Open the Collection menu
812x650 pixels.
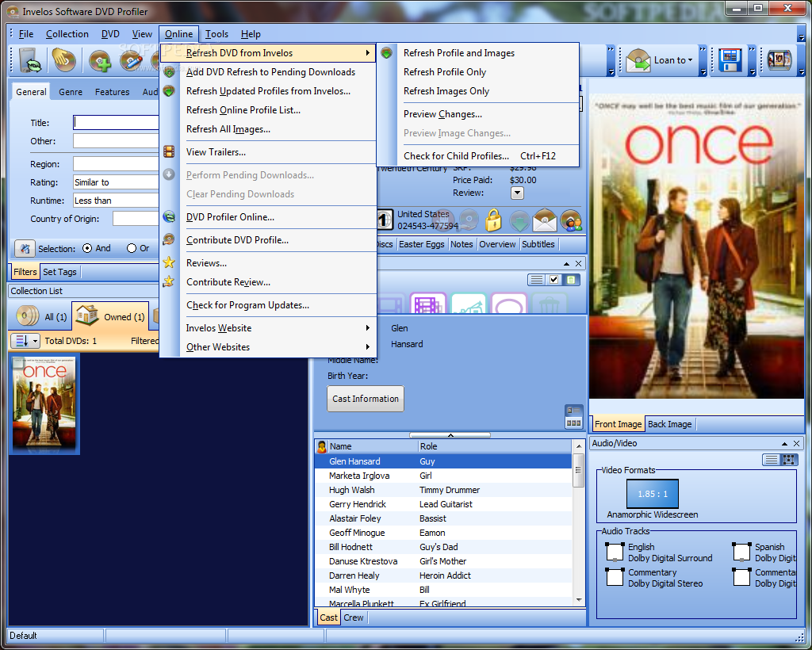coord(67,34)
